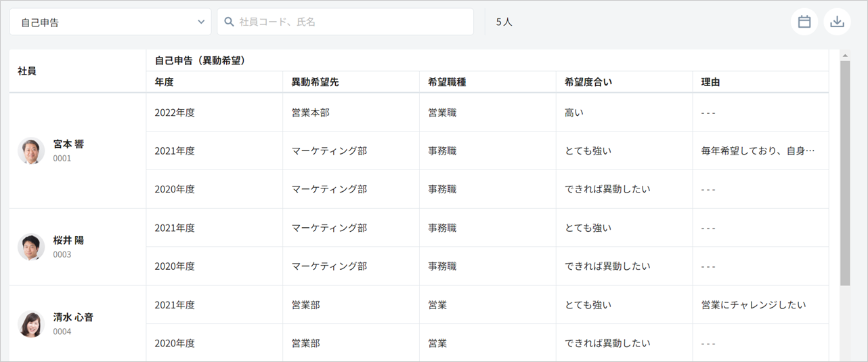Click the 異動希望先 column header
This screenshot has width=868, height=362.
[310, 82]
